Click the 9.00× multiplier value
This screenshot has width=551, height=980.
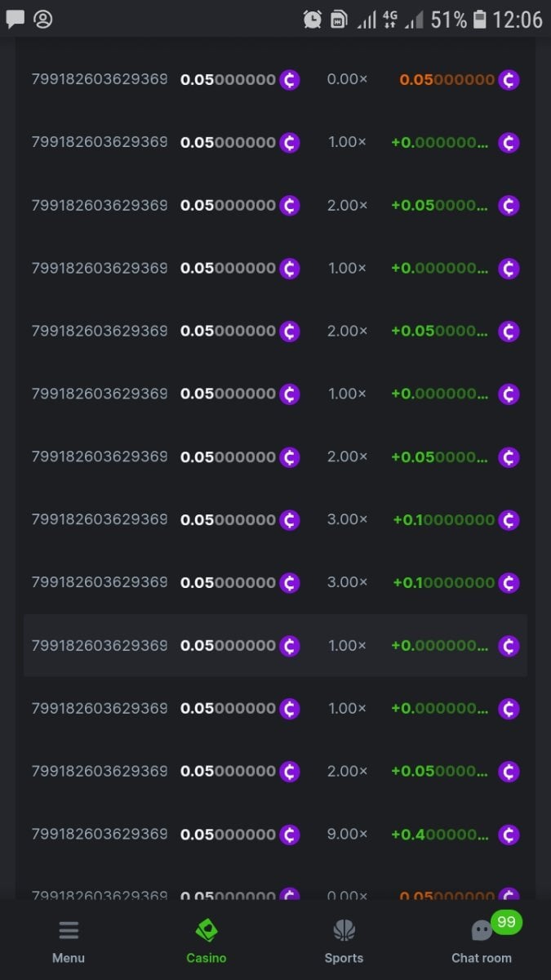(347, 834)
